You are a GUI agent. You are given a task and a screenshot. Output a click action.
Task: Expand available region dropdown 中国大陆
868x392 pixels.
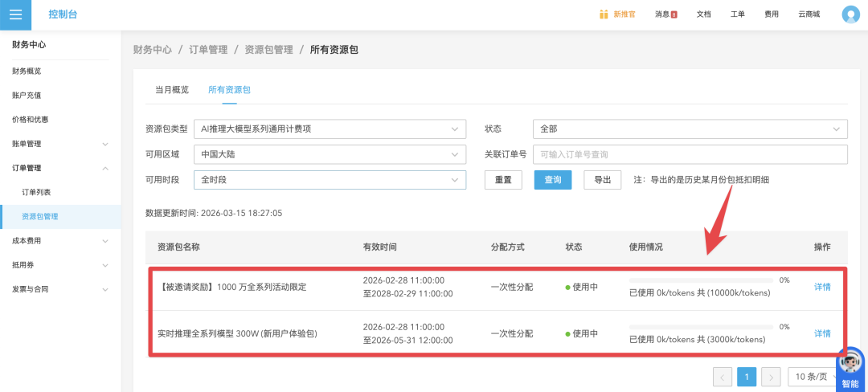coord(330,154)
